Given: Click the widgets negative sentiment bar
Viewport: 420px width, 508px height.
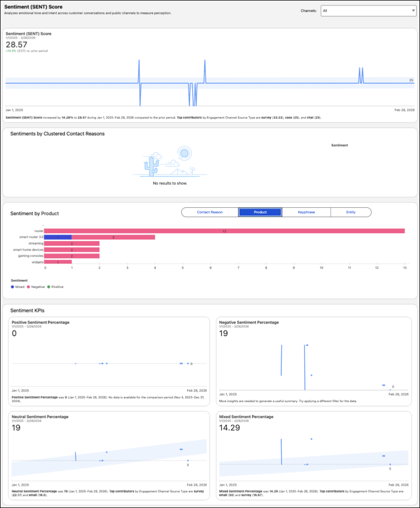Looking at the screenshot, I should [58, 262].
